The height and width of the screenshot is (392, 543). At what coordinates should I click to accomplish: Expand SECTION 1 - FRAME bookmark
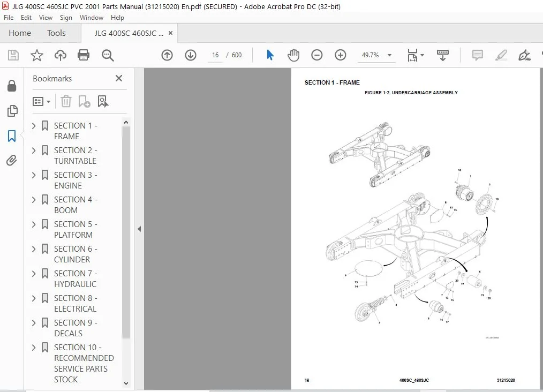click(x=34, y=126)
